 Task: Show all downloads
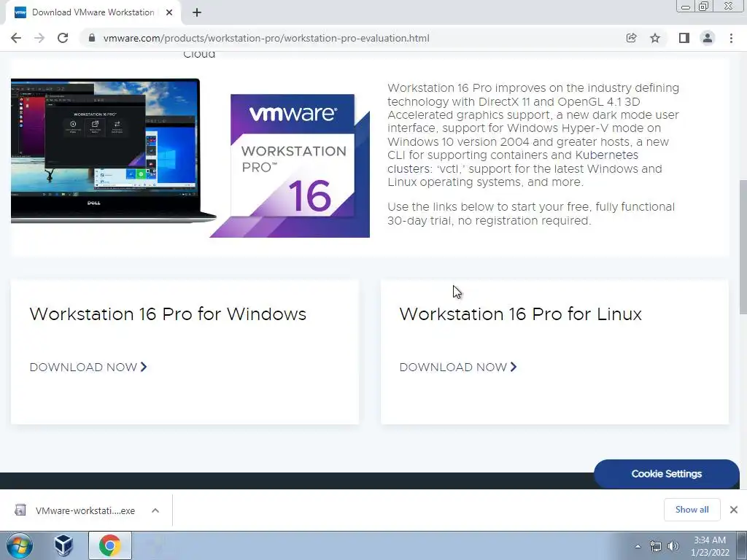click(x=692, y=510)
